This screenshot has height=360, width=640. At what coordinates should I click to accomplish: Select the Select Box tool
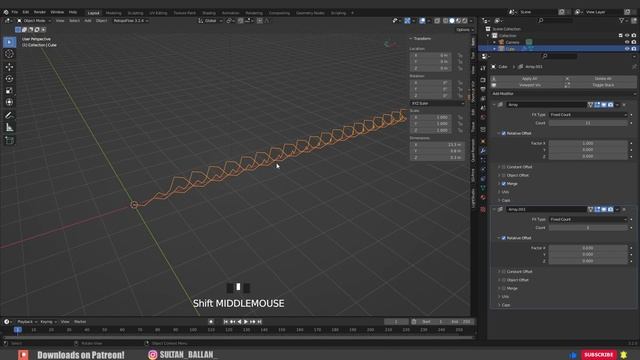[9, 42]
